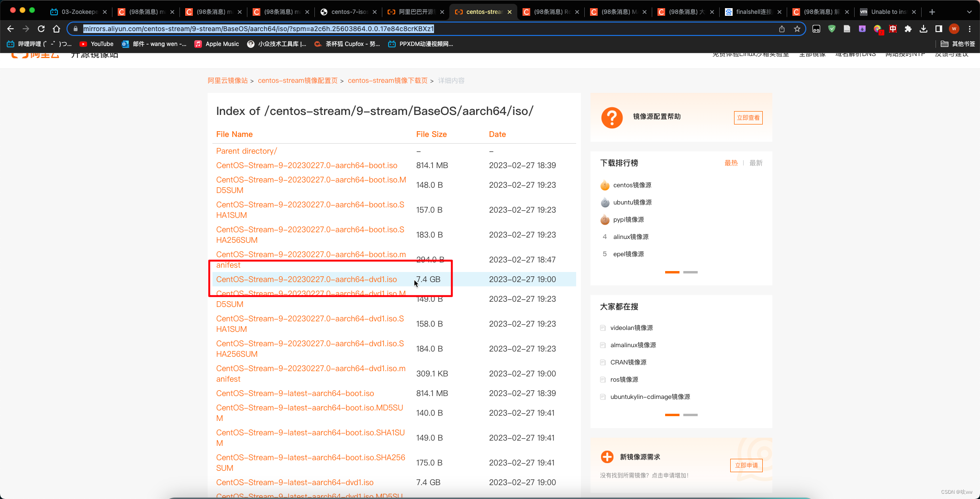Click the 立即申请 request button
This screenshot has height=499, width=980.
coord(746,465)
